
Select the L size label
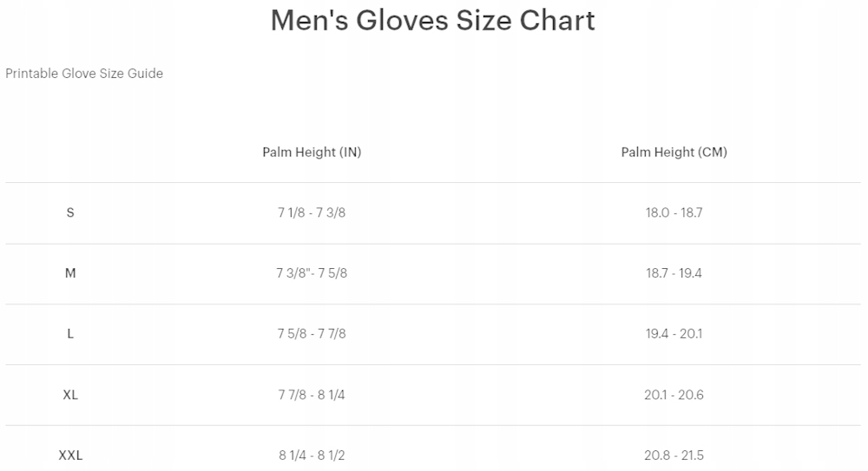coord(70,334)
